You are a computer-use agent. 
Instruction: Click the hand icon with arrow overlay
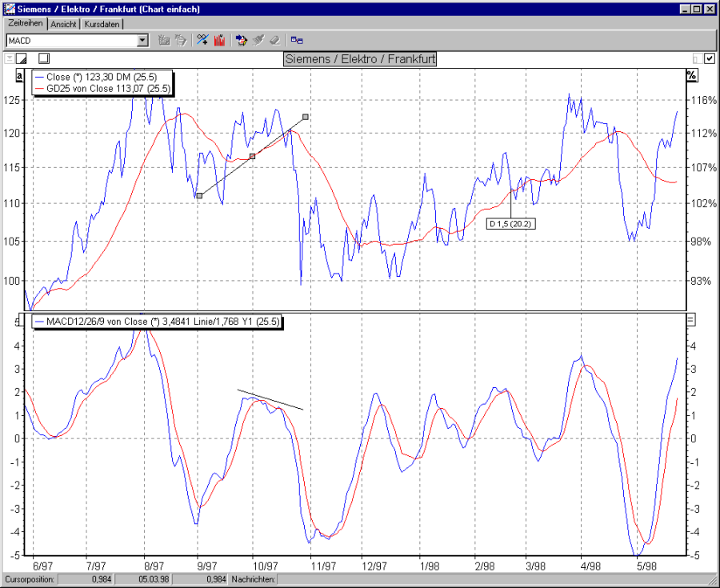(242, 40)
